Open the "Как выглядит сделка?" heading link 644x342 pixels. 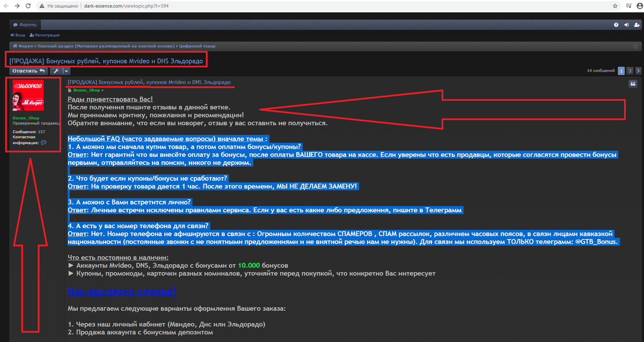(x=122, y=292)
